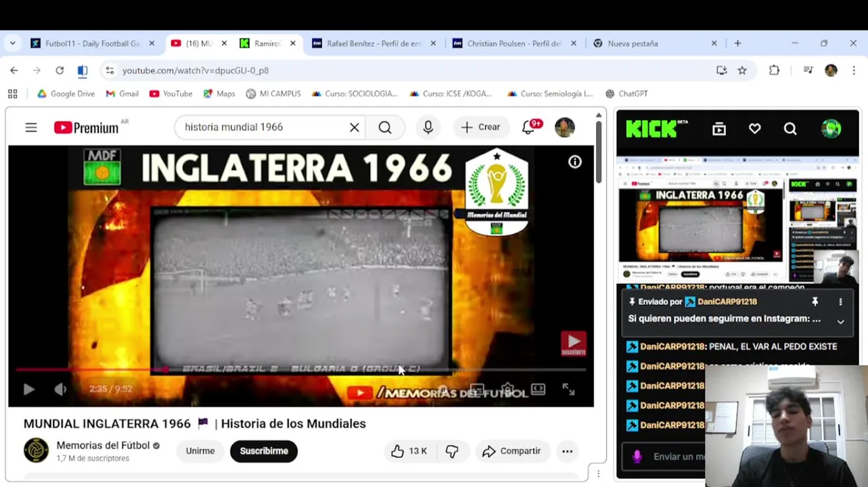Open Memorias del Fútbol channel avatar
The image size is (868, 487).
(36, 450)
